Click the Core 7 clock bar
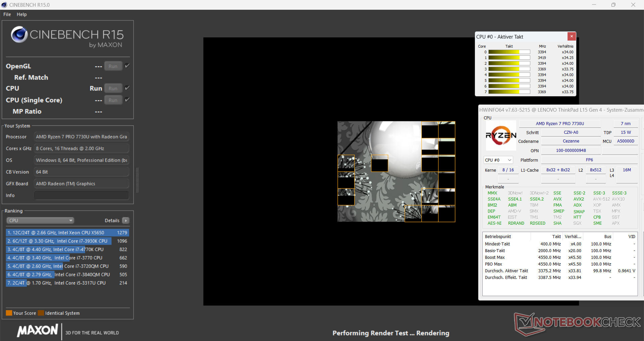 pyautogui.click(x=509, y=92)
